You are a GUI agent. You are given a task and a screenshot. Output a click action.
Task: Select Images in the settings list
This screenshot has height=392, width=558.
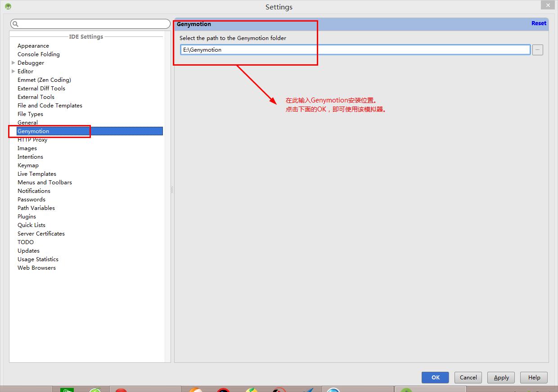pos(27,148)
